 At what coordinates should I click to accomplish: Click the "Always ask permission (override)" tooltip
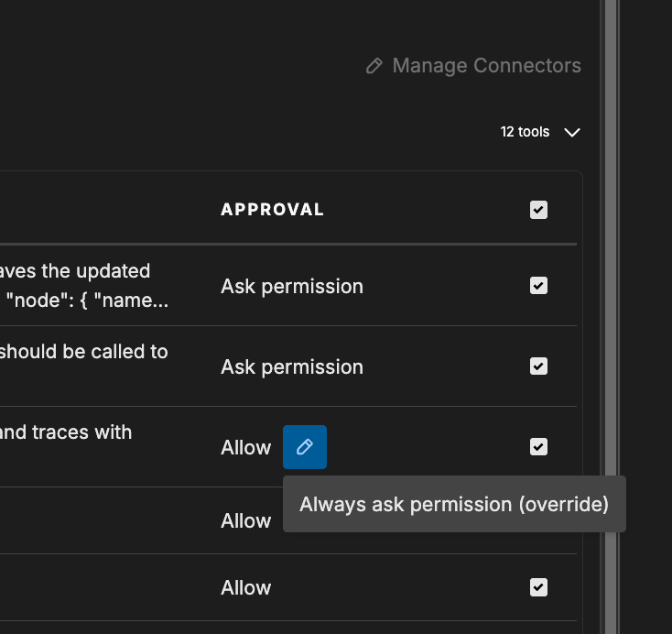tap(454, 504)
